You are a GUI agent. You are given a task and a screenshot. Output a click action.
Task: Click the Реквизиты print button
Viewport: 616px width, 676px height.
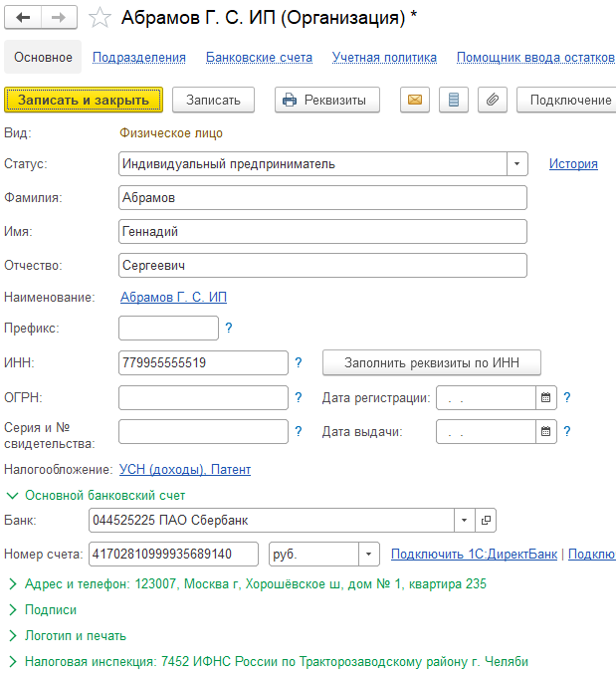[327, 100]
